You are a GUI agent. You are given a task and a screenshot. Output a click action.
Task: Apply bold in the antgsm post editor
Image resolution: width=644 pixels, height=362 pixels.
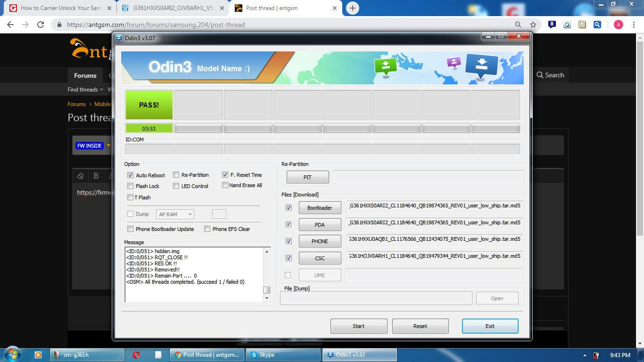click(96, 175)
